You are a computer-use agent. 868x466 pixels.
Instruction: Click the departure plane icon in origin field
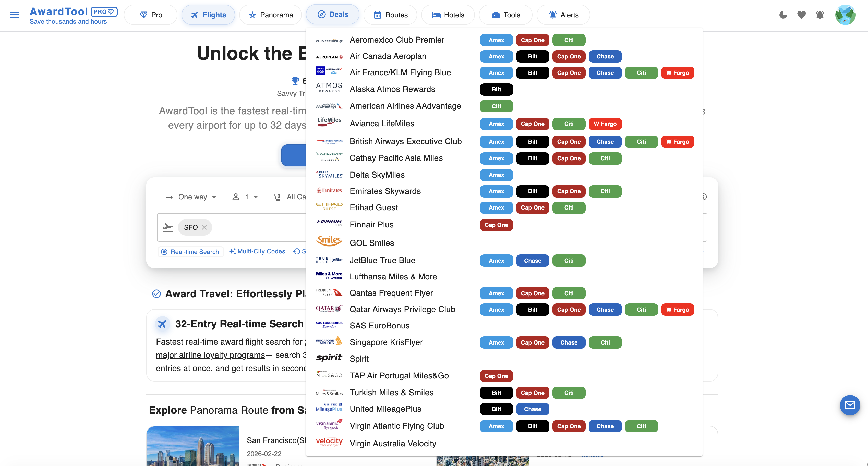pyautogui.click(x=168, y=227)
